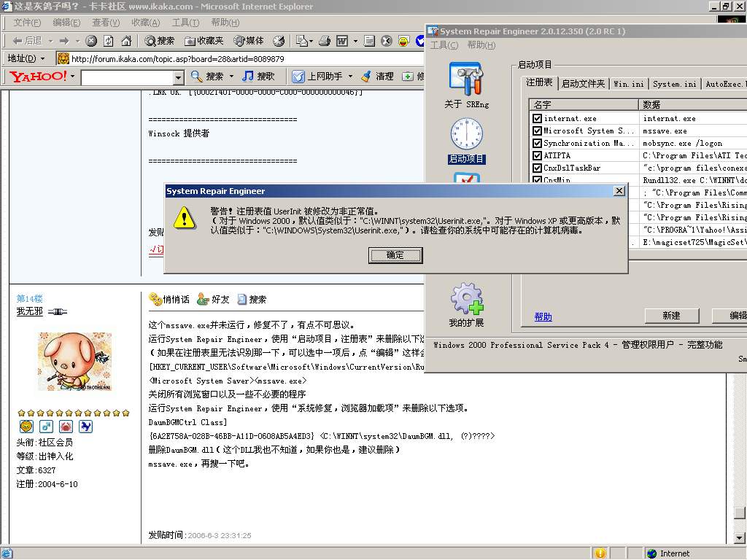Open 我的扩展 gear icon in SREng

(466, 306)
